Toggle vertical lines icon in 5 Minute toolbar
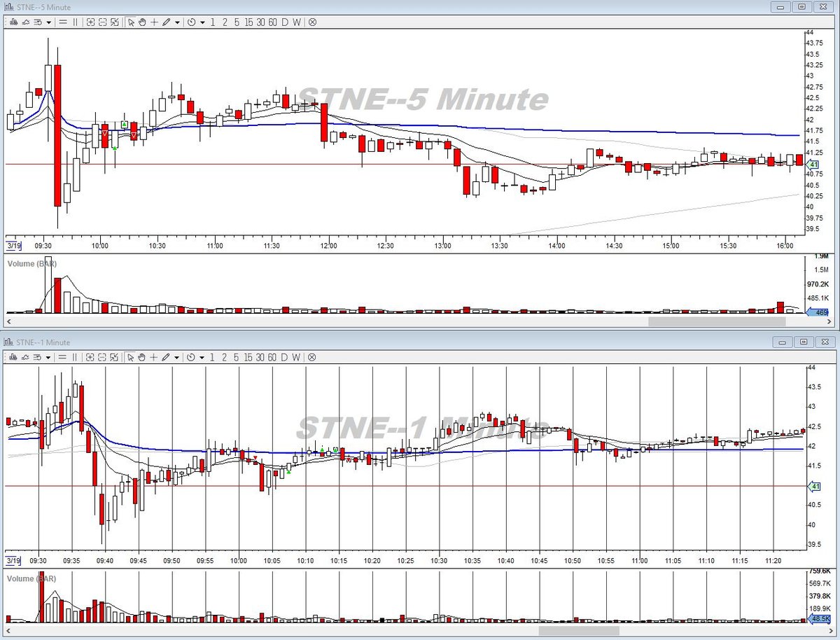 point(75,22)
